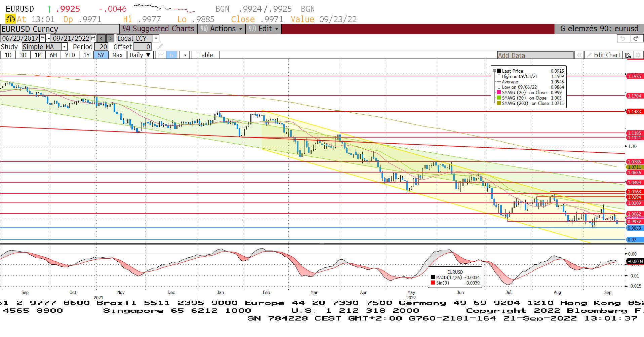Open the Local CCY currency dropdown
The image size is (644, 337).
click(156, 38)
